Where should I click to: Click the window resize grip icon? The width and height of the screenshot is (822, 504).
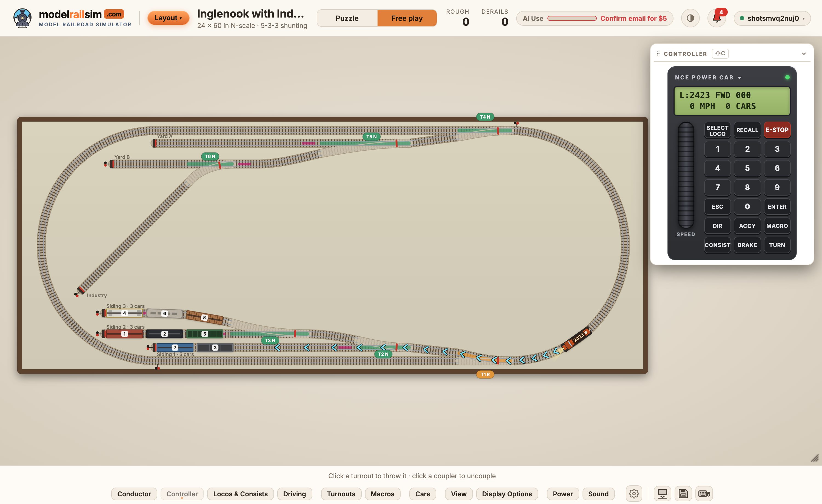pyautogui.click(x=814, y=458)
